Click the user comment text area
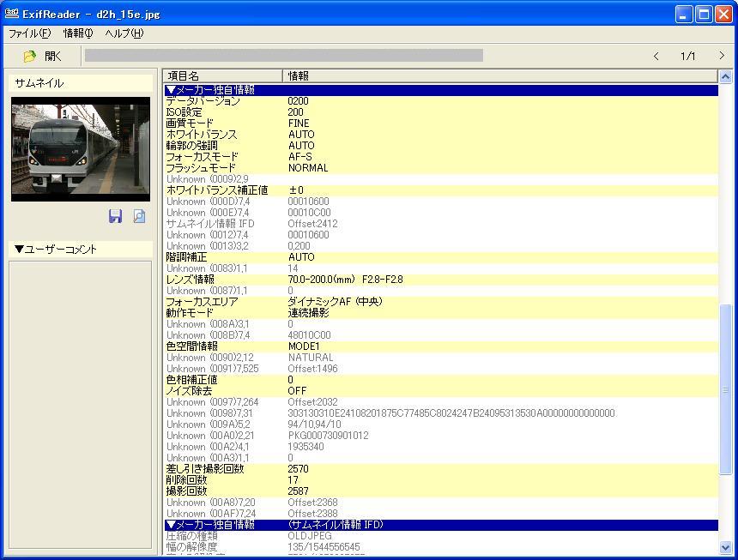 point(81,405)
